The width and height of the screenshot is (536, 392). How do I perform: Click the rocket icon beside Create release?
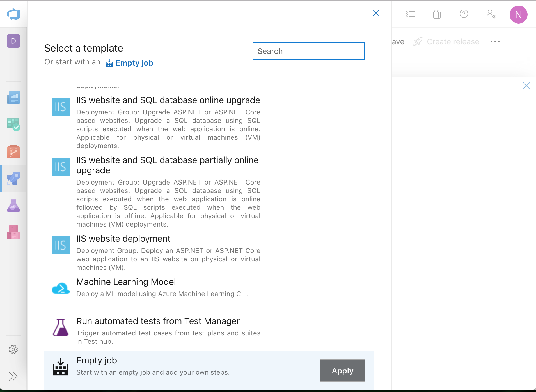[418, 41]
